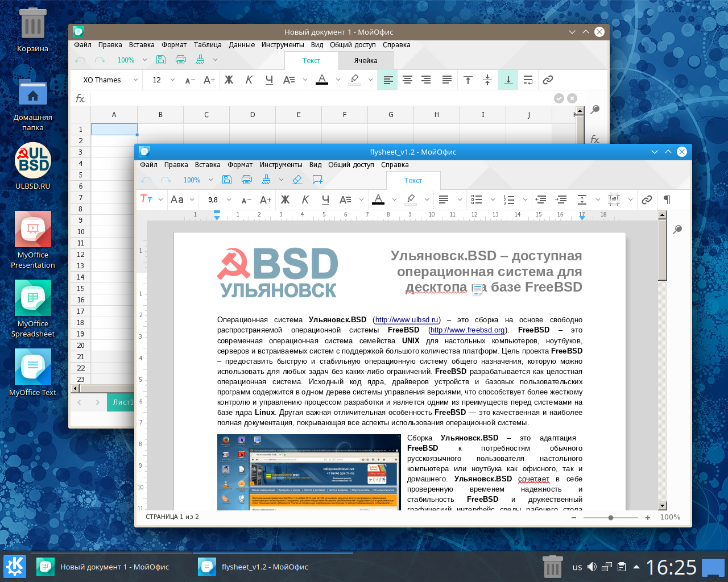Open search magnifier in the text editor sidebar

tap(677, 230)
